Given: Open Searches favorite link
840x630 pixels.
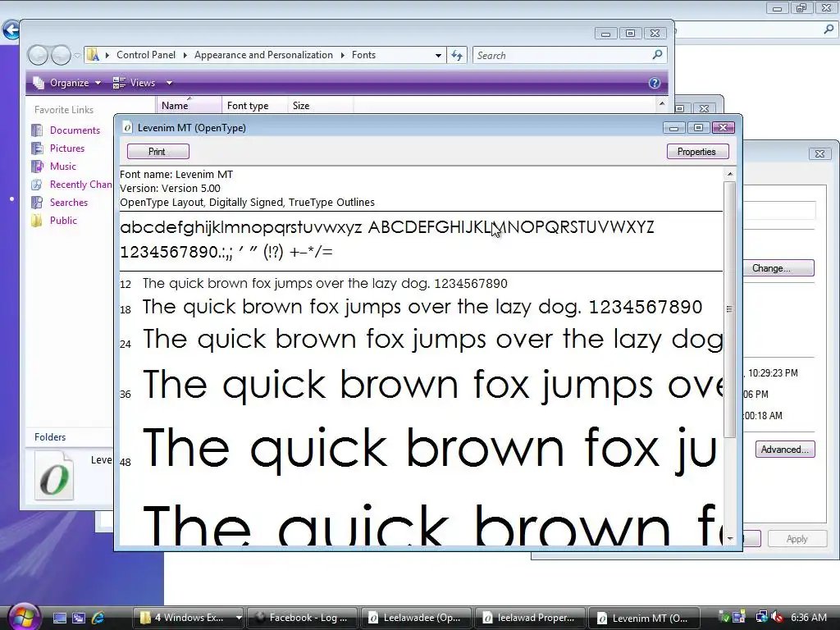Looking at the screenshot, I should [69, 203].
